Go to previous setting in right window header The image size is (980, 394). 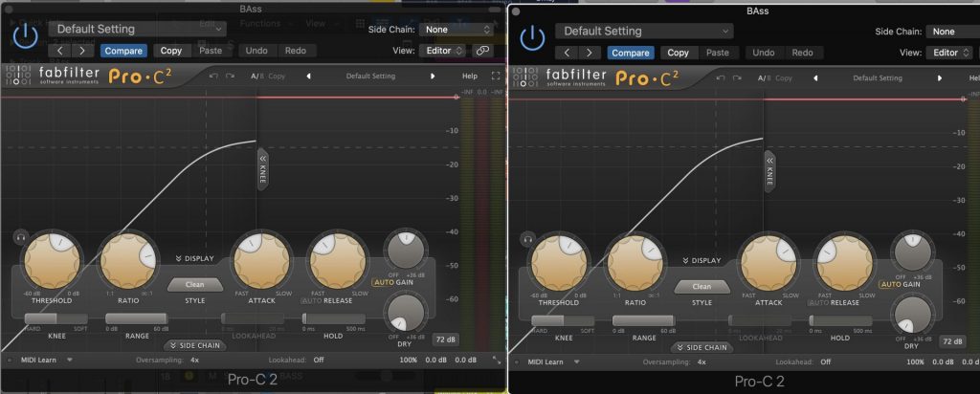(x=567, y=53)
